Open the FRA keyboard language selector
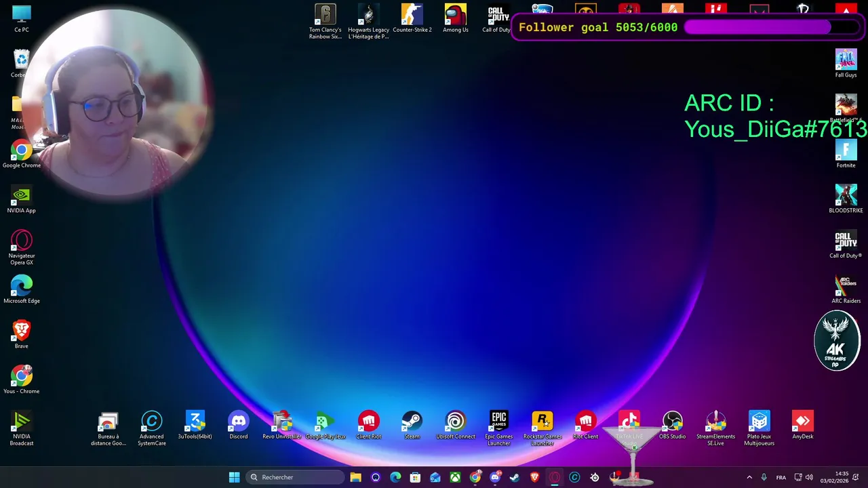 click(781, 477)
